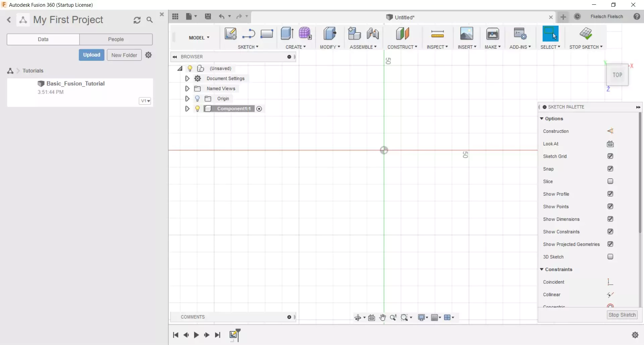Expand the Document Settings node

187,78
